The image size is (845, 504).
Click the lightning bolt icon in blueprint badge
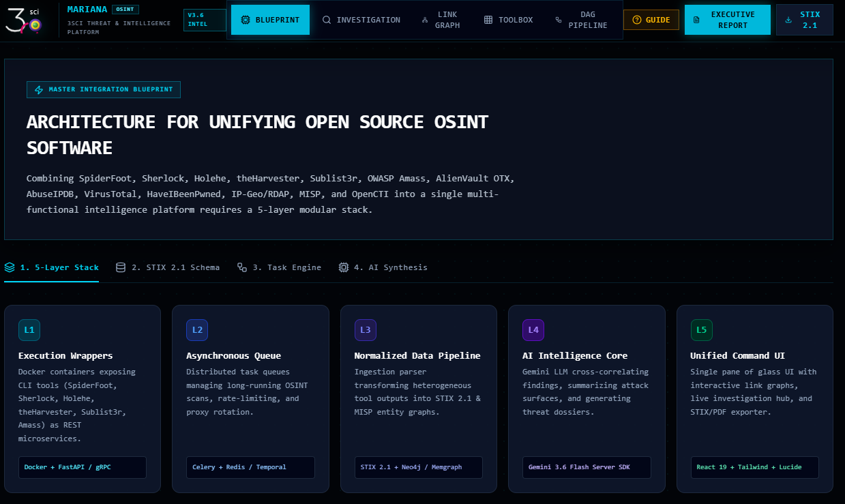[x=39, y=89]
